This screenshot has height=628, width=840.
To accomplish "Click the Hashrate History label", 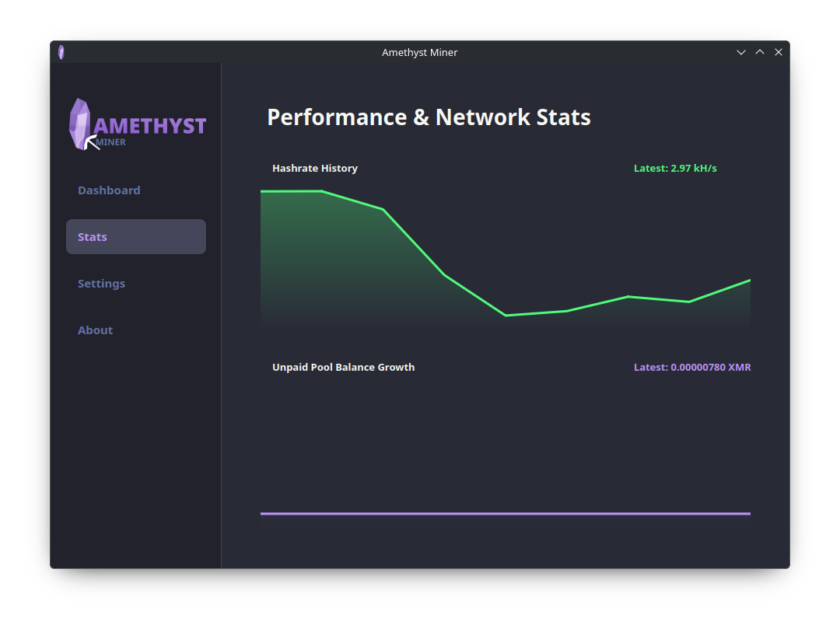I will (315, 168).
